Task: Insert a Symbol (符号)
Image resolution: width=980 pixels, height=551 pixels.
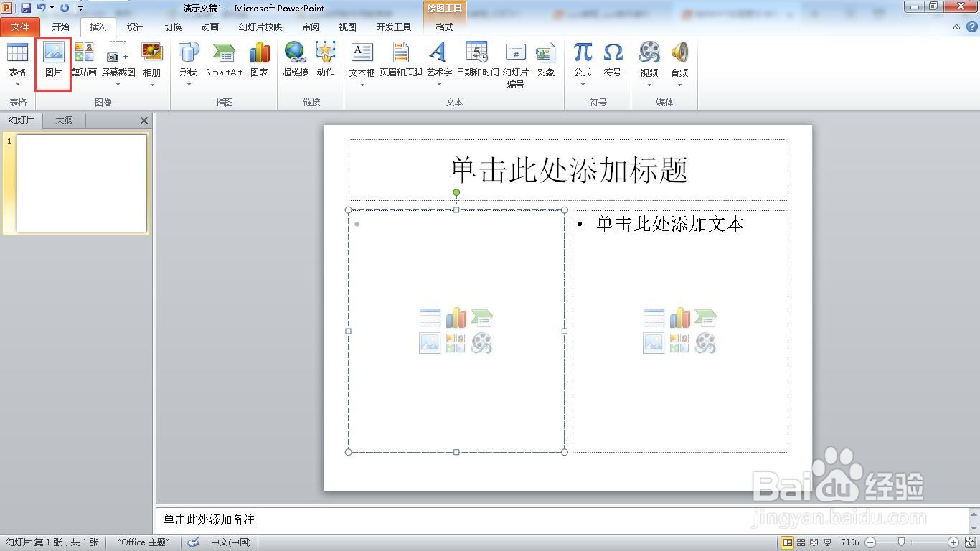Action: click(613, 59)
